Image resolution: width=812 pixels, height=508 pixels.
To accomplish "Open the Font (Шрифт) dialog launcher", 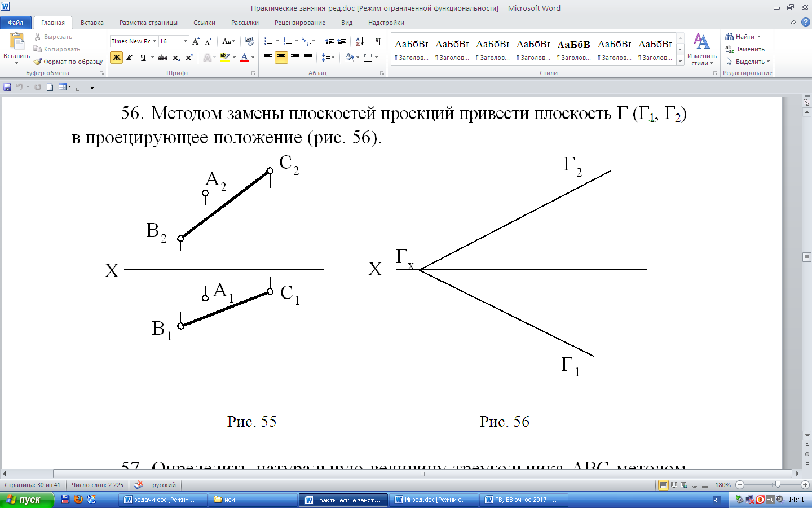I will pos(253,73).
